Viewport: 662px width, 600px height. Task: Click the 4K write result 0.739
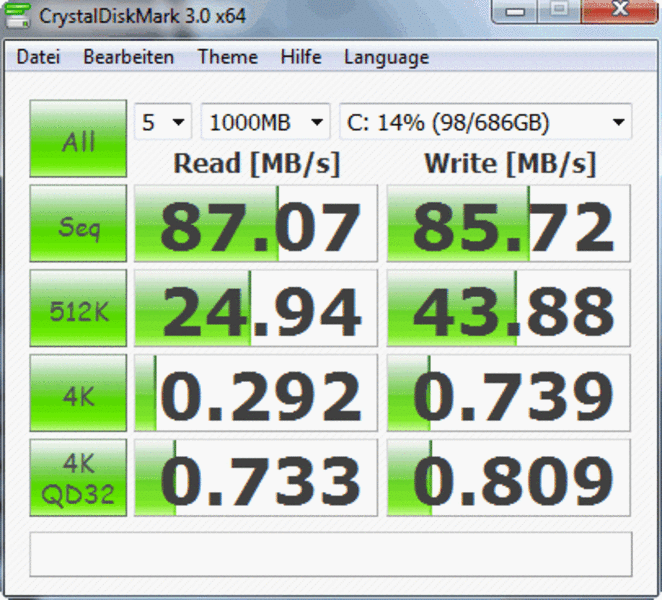point(508,393)
